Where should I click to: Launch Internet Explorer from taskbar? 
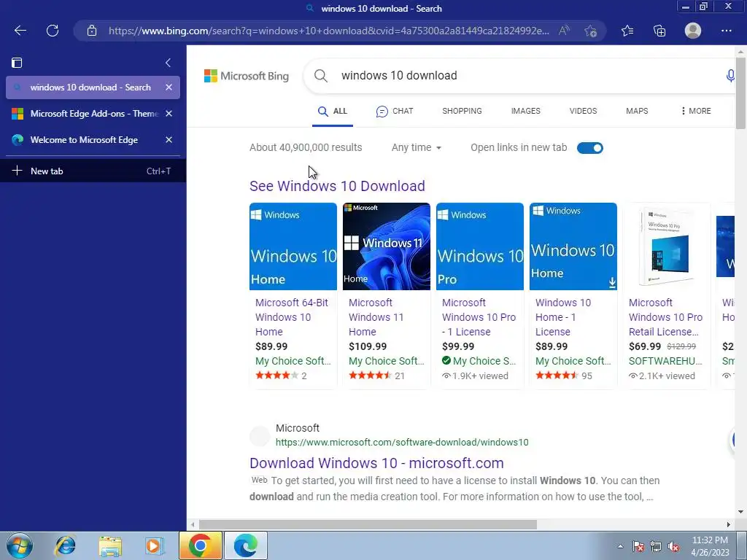coord(65,545)
